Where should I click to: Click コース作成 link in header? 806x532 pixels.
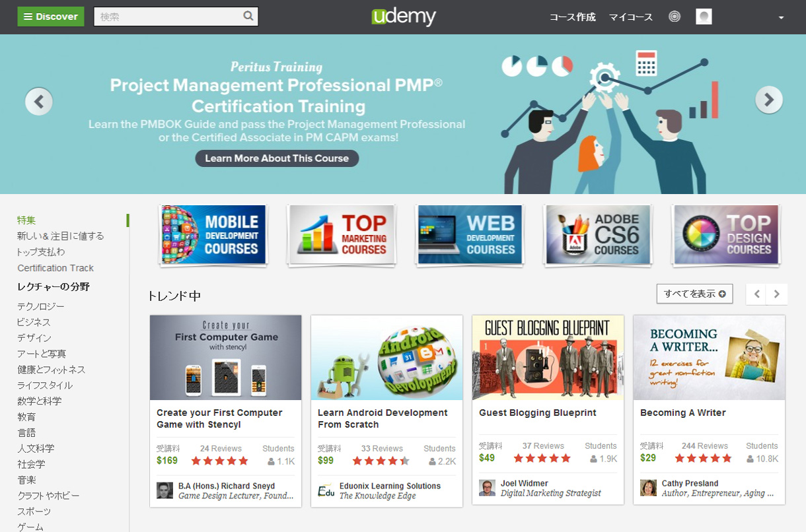pyautogui.click(x=573, y=17)
